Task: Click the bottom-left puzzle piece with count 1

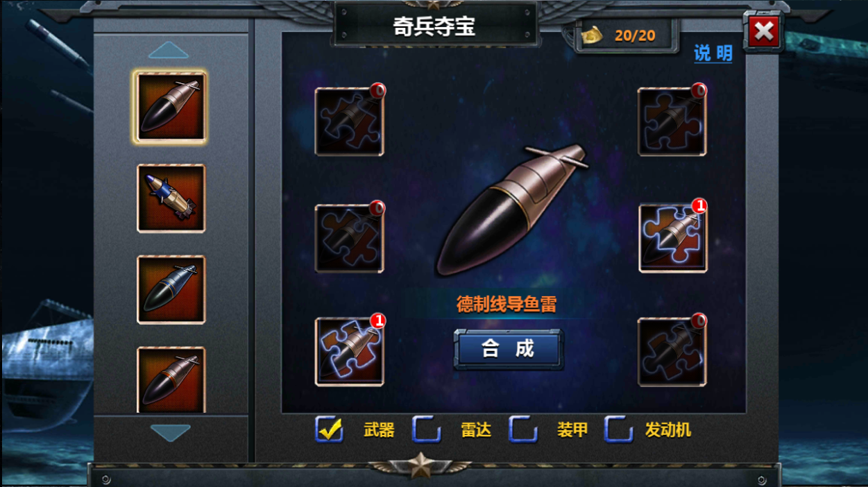Action: pos(350,352)
